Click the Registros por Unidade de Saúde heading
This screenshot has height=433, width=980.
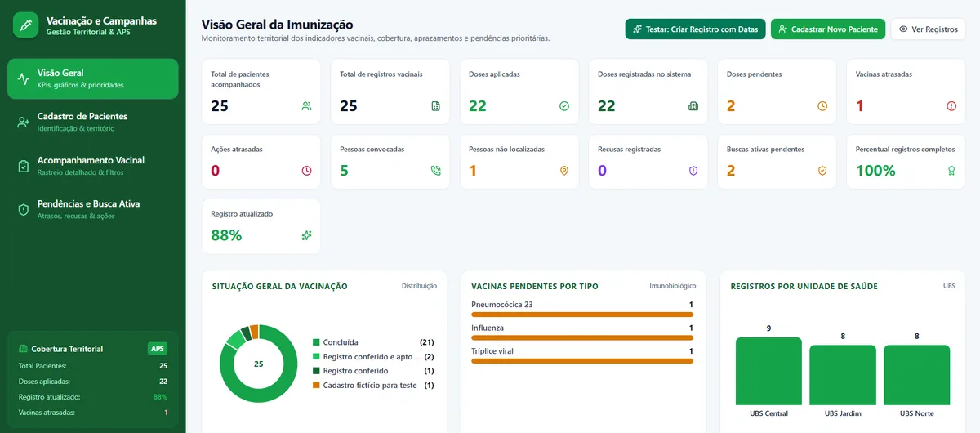(x=804, y=286)
